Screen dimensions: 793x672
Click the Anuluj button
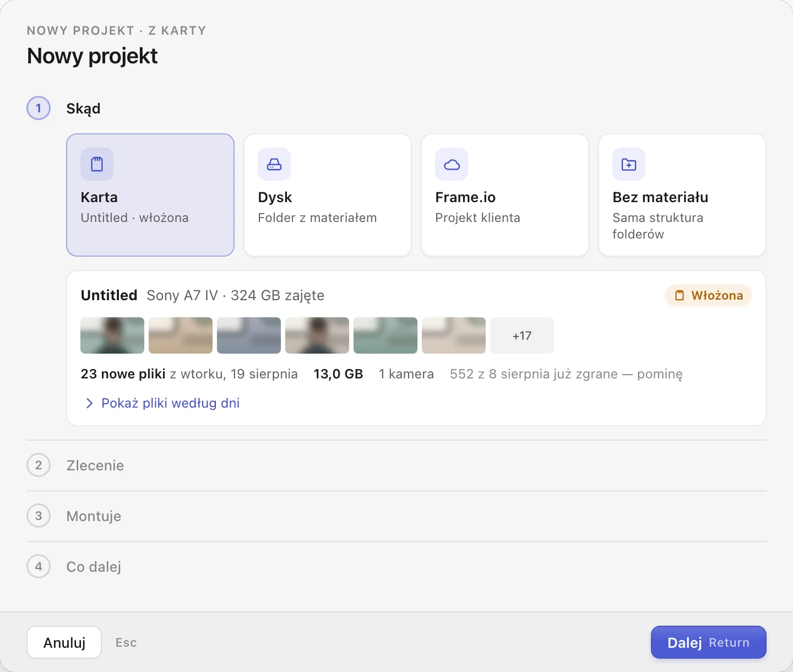(x=64, y=642)
